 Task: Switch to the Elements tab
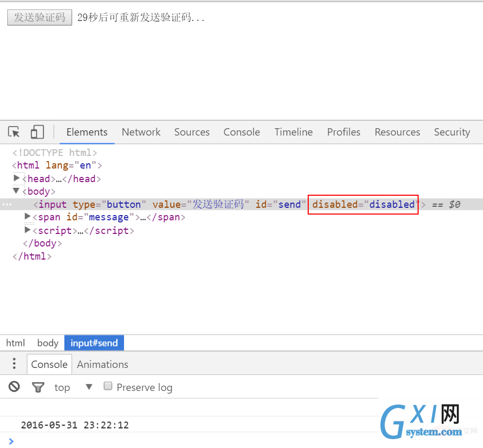[x=87, y=132]
